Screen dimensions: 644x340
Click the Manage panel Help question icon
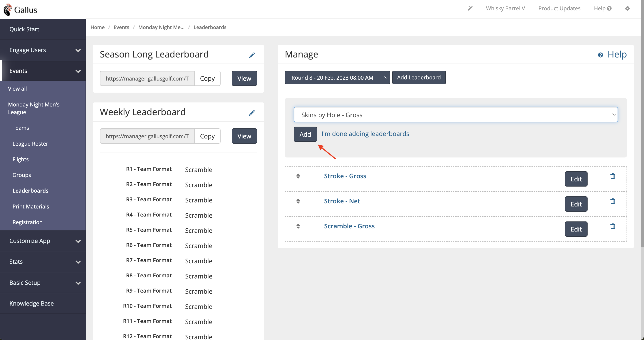(600, 55)
